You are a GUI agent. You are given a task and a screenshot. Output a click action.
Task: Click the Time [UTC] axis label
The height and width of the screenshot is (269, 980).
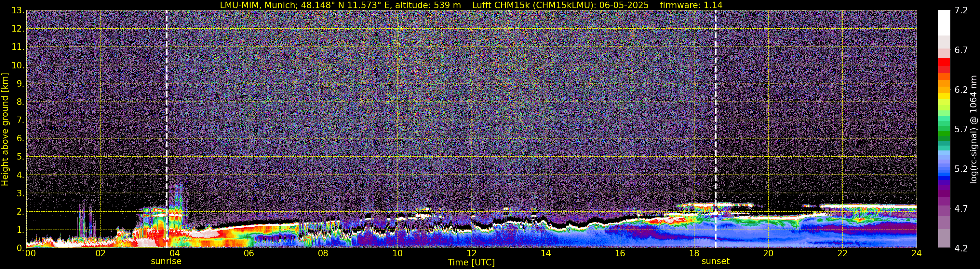pos(471,262)
